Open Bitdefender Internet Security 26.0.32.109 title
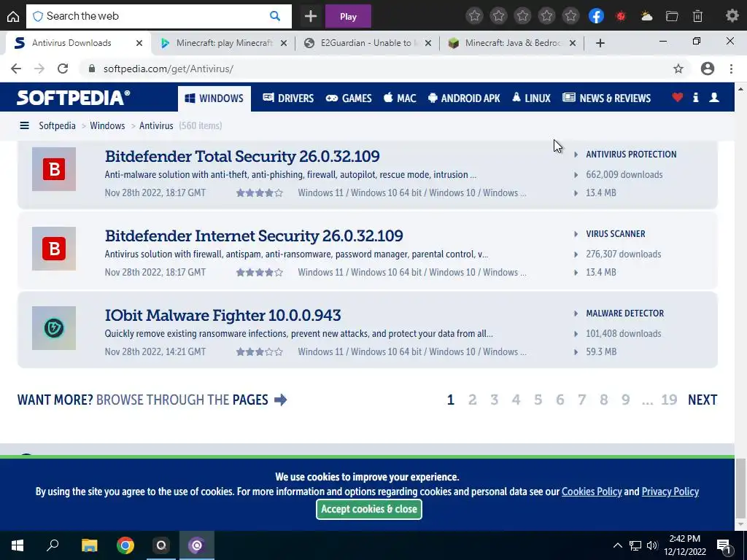This screenshot has width=747, height=560. coord(254,236)
